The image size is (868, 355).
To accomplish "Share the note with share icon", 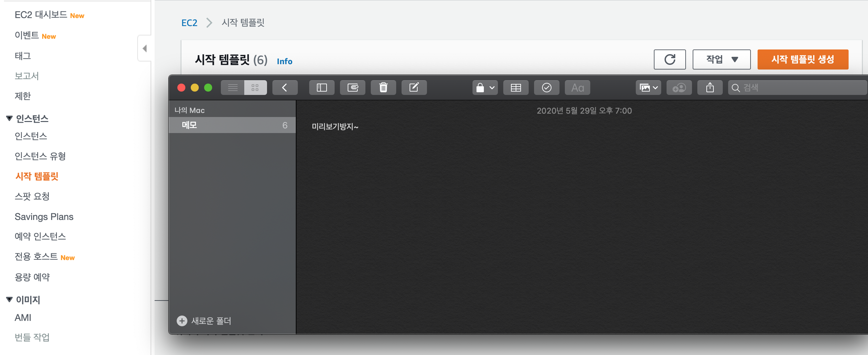I will click(x=710, y=88).
